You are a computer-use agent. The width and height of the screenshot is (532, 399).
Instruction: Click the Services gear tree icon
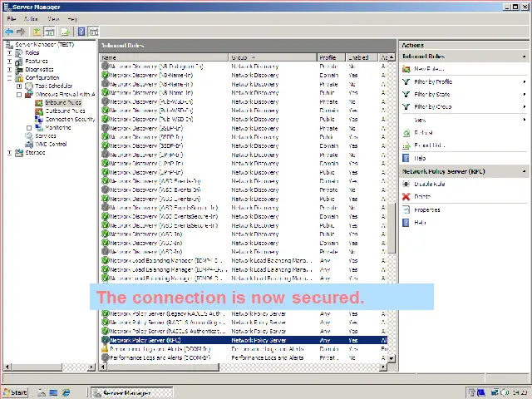click(x=29, y=136)
